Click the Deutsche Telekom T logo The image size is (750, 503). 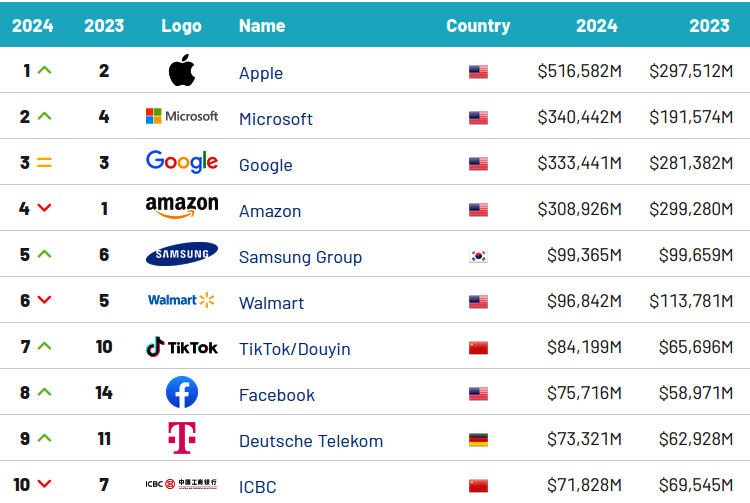point(181,438)
